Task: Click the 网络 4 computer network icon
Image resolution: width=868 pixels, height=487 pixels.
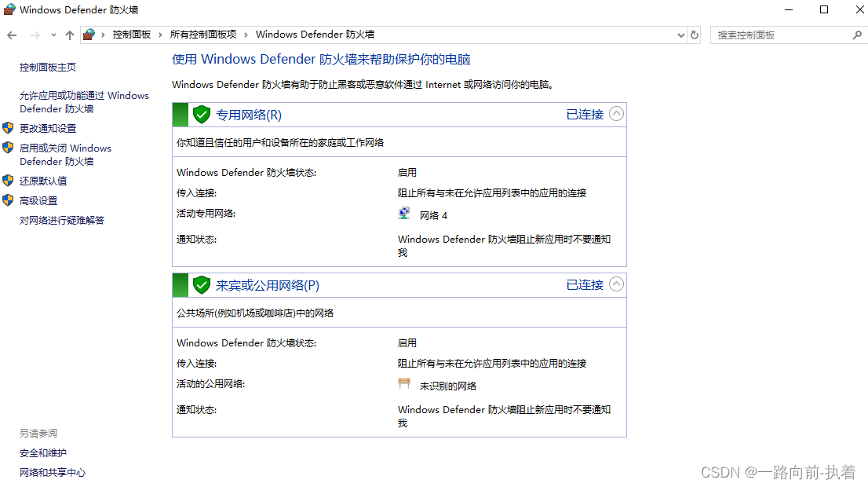Action: (x=404, y=214)
